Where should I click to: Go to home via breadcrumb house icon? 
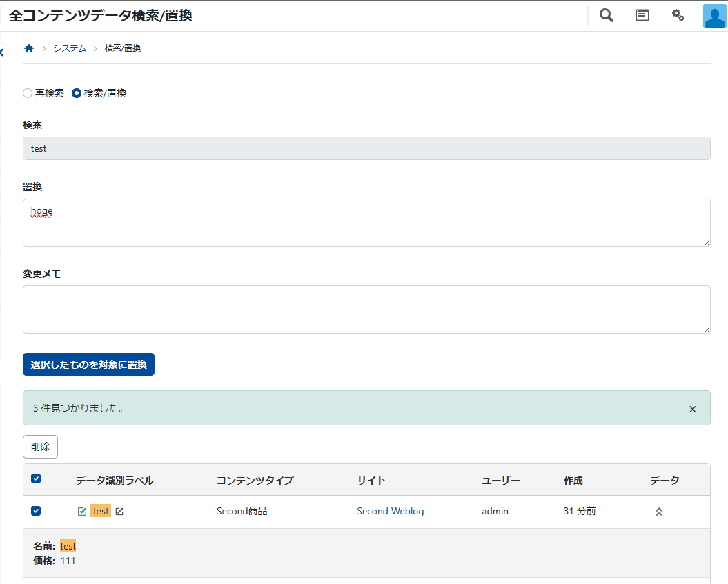[x=29, y=48]
